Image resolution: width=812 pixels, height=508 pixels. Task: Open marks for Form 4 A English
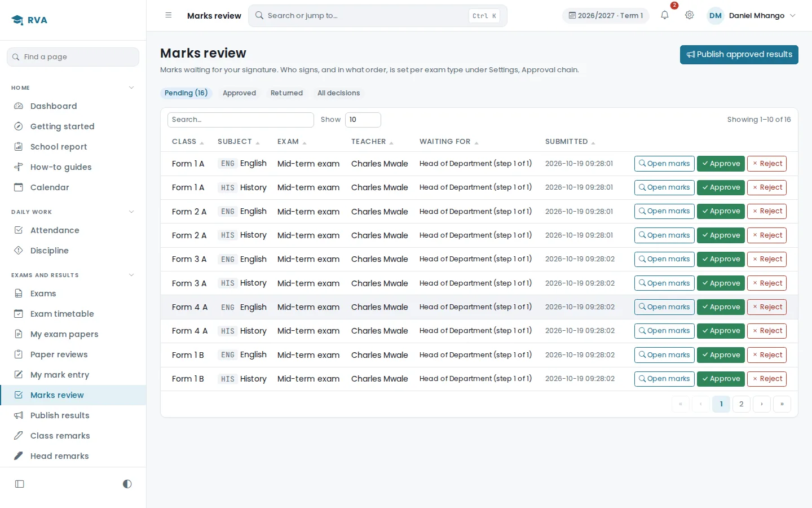click(x=664, y=307)
